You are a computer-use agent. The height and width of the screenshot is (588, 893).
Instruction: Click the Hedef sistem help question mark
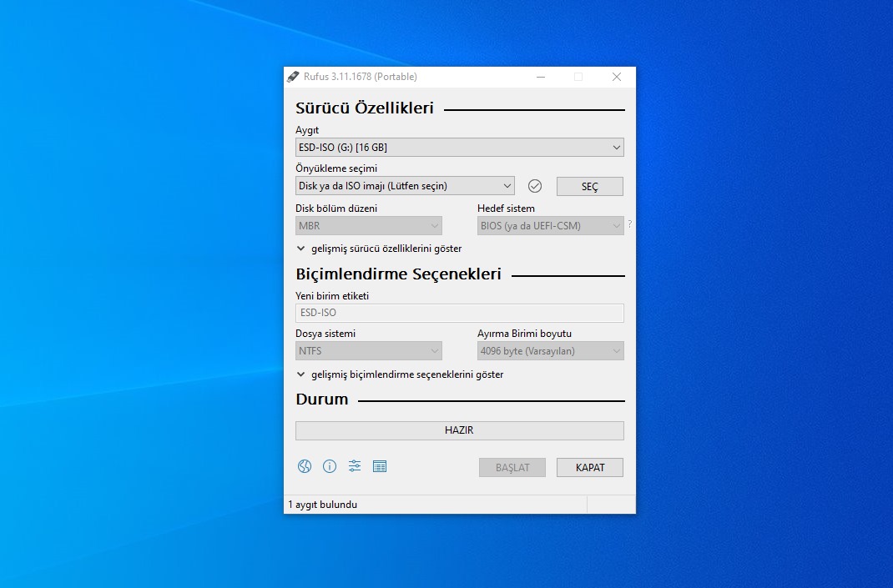[x=629, y=224]
